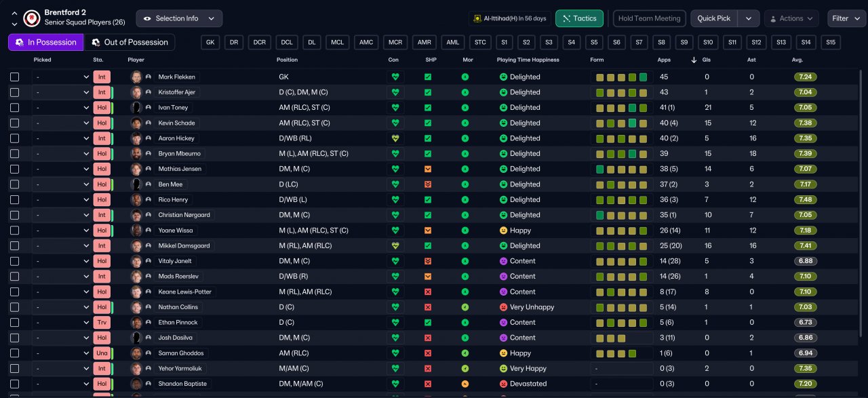Click Shandon Baptiste's orange morale icon
This screenshot has width=868, height=398.
465,384
